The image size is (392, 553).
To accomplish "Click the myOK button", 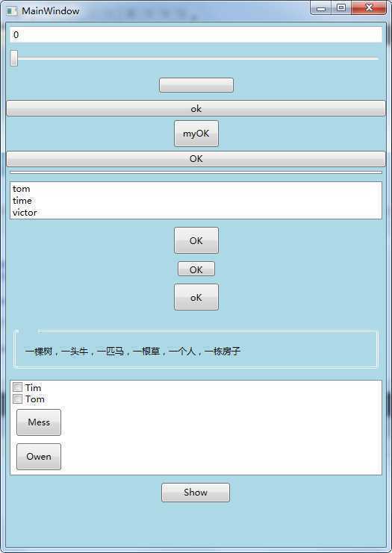I will pos(196,134).
